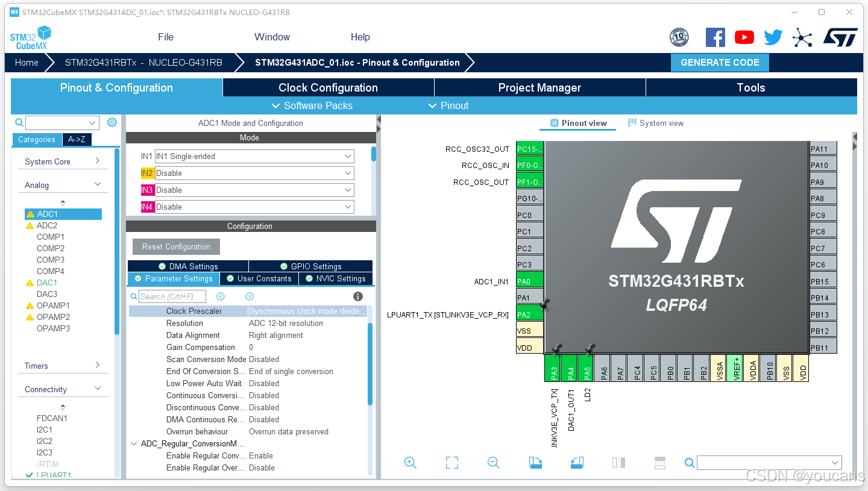Open the IN4 mode dropdown
868x491 pixels.
[254, 207]
